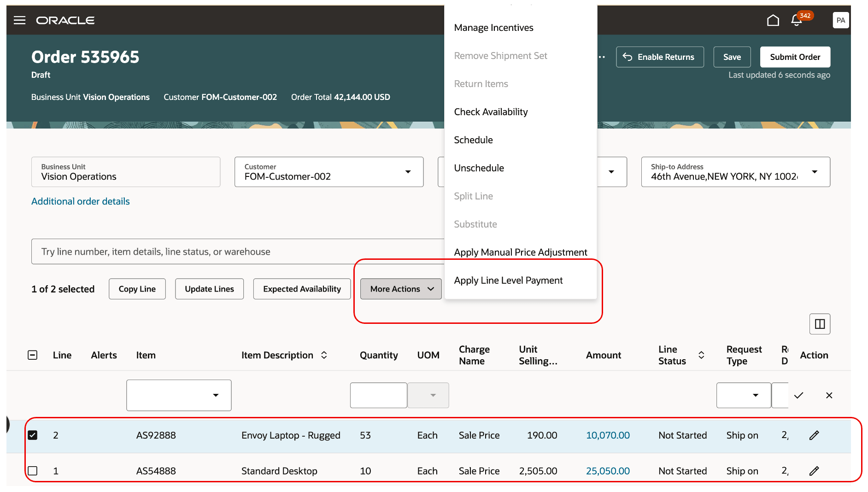
Task: Open the column chooser icon above the table
Action: click(x=820, y=324)
